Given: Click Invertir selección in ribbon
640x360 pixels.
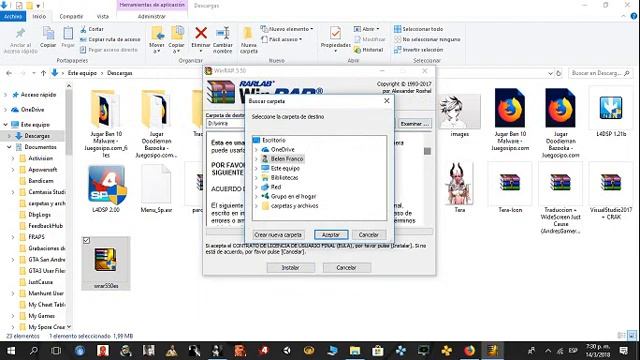Looking at the screenshot, I should click(x=418, y=50).
